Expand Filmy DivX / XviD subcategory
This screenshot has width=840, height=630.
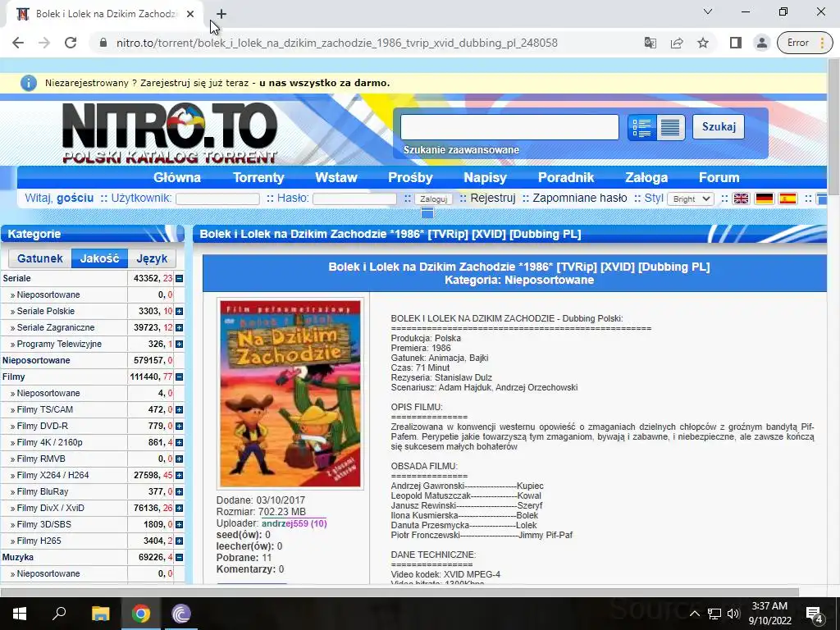tap(180, 509)
